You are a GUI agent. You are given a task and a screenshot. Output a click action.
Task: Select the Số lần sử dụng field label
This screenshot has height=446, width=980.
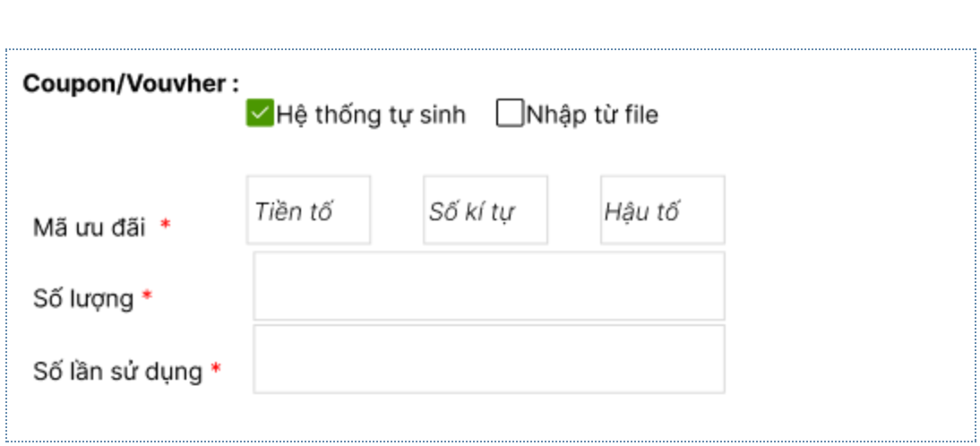coord(117,371)
